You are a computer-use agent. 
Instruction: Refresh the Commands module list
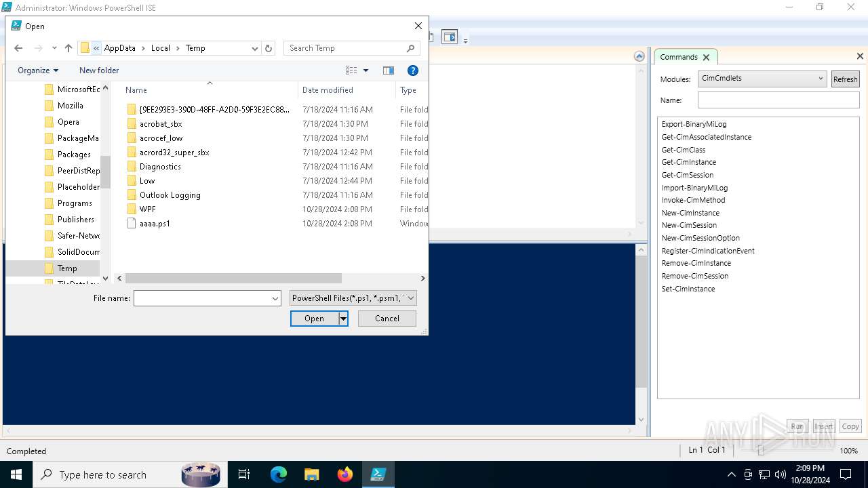845,79
